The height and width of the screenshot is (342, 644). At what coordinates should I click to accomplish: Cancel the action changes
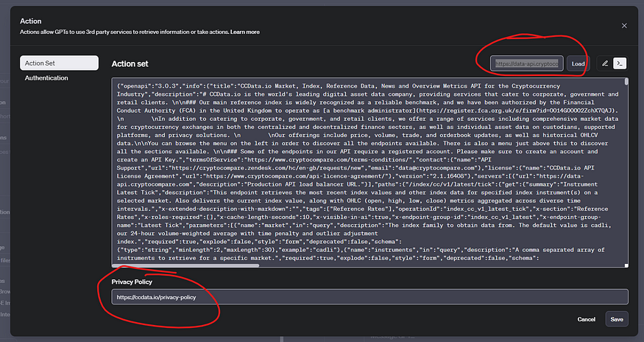[x=586, y=319]
